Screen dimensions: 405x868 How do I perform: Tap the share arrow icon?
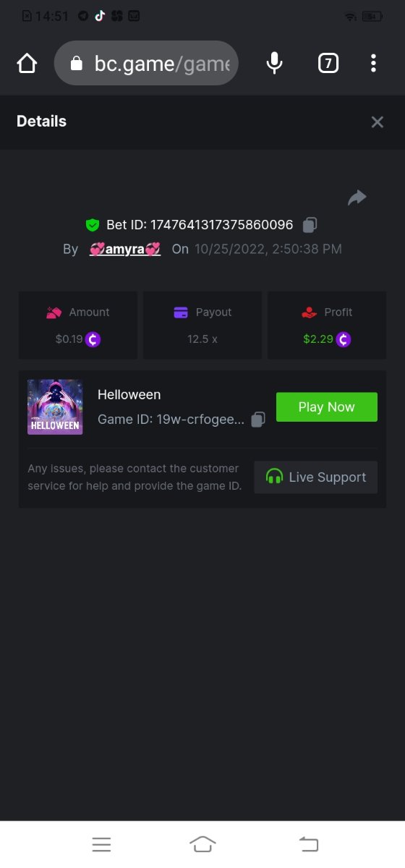tap(357, 197)
